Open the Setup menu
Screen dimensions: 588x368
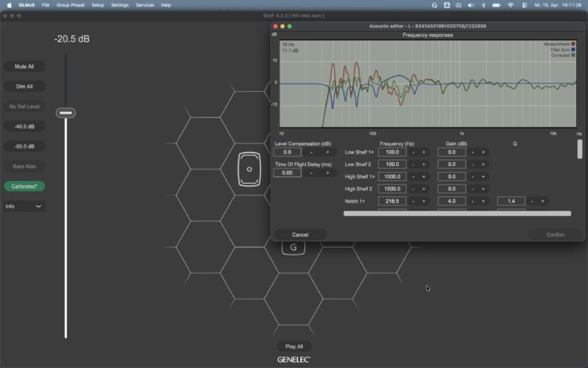98,5
